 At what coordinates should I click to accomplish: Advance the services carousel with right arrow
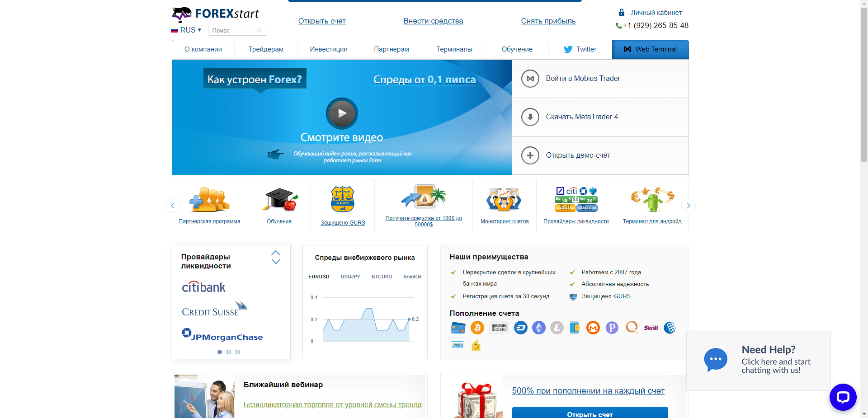point(688,206)
